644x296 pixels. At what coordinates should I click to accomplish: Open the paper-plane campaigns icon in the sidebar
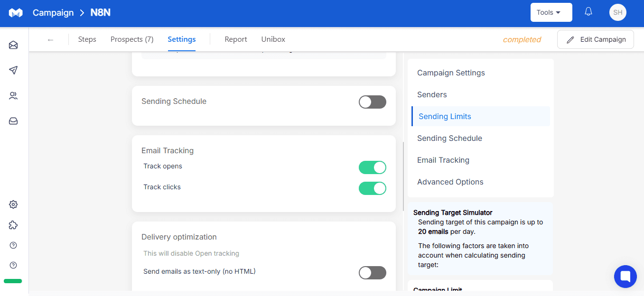click(x=13, y=70)
